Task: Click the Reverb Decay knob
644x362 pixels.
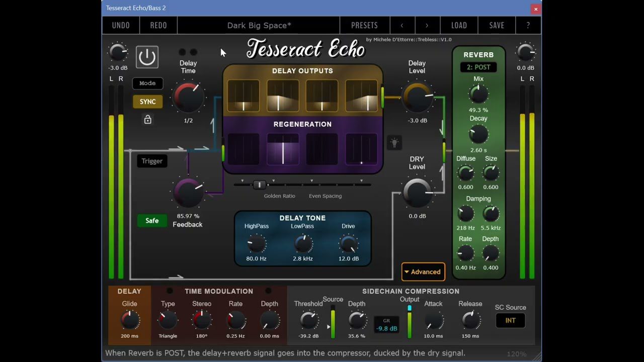Action: (478, 135)
